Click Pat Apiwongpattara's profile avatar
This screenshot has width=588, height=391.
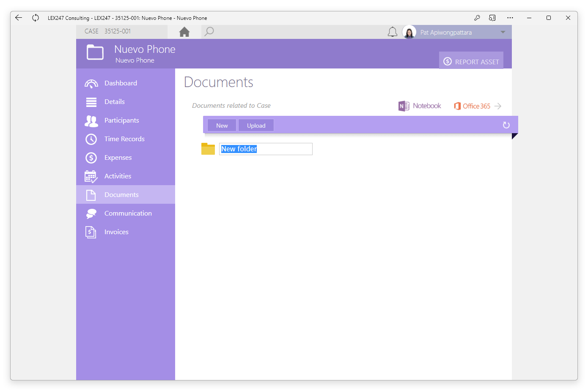coord(409,32)
